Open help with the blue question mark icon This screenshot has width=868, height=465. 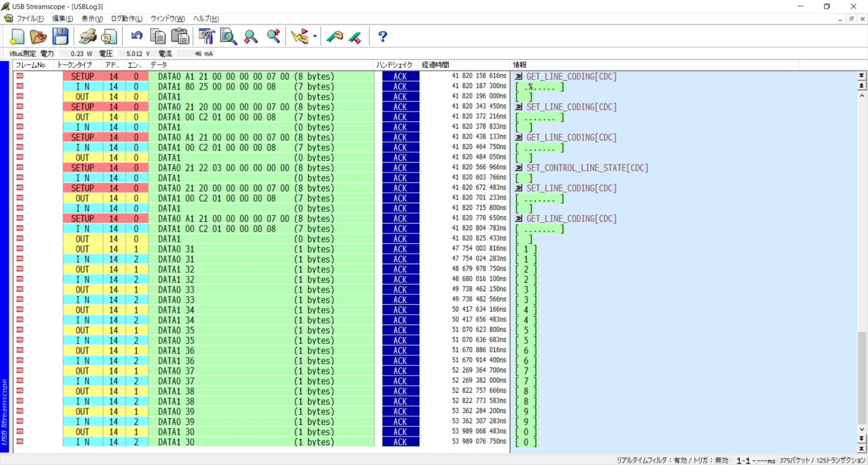(383, 37)
